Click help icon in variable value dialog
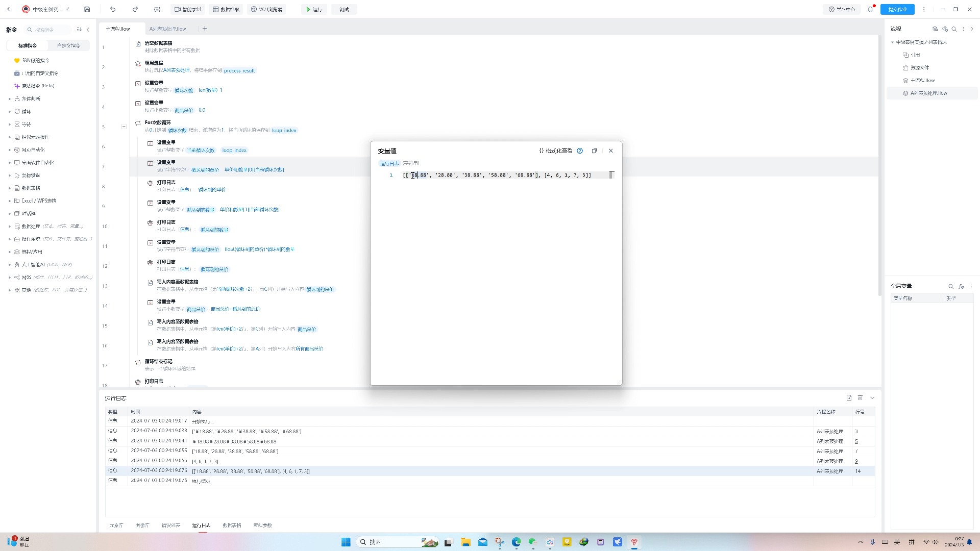Viewport: 980px width, 551px height. tap(580, 151)
